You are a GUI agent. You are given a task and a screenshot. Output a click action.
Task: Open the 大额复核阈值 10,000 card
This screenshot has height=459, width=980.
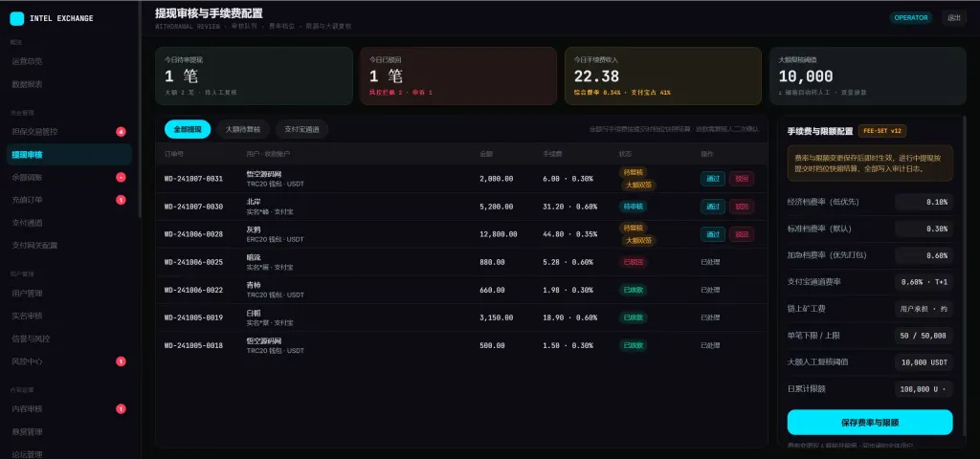tap(868, 76)
